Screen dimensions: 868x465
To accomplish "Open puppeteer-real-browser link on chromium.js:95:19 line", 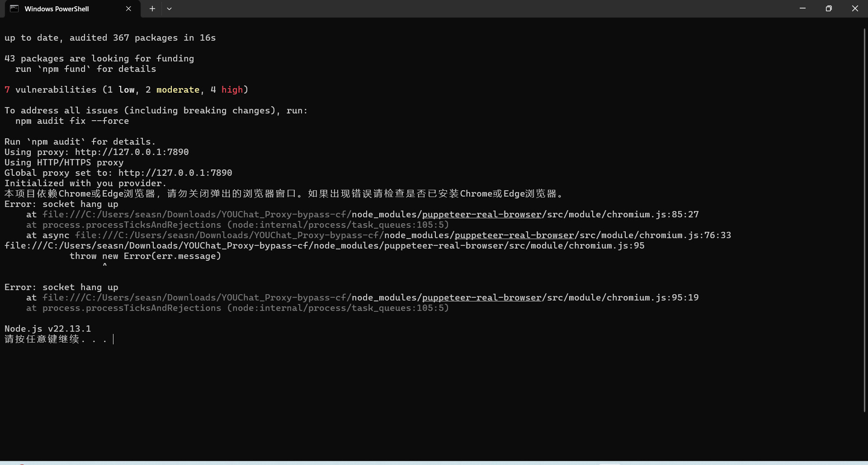I will (481, 298).
